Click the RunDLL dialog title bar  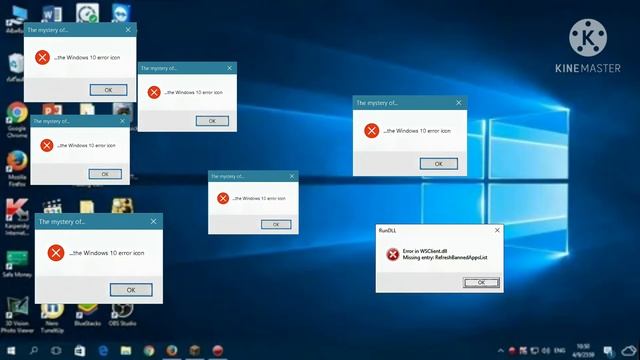pos(439,230)
